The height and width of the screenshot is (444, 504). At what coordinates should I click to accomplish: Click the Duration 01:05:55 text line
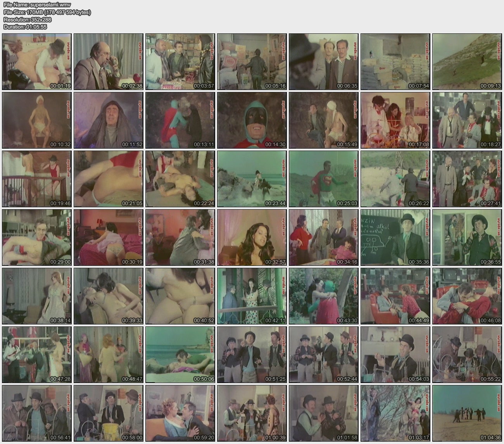click(25, 27)
